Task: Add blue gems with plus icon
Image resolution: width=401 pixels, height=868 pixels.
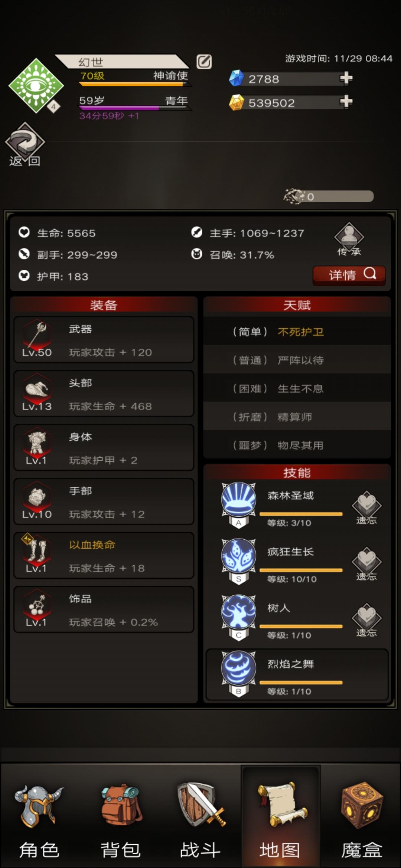Action: 346,78
